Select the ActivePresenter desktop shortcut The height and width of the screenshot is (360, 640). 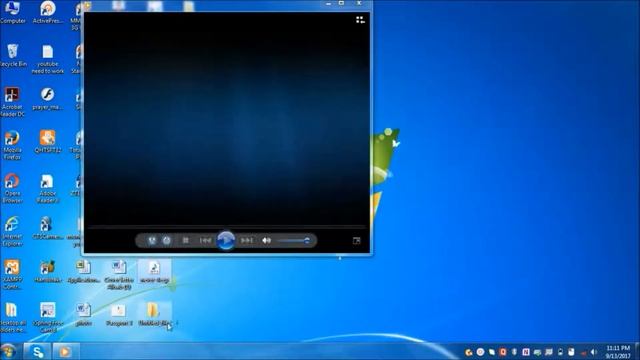(48, 13)
